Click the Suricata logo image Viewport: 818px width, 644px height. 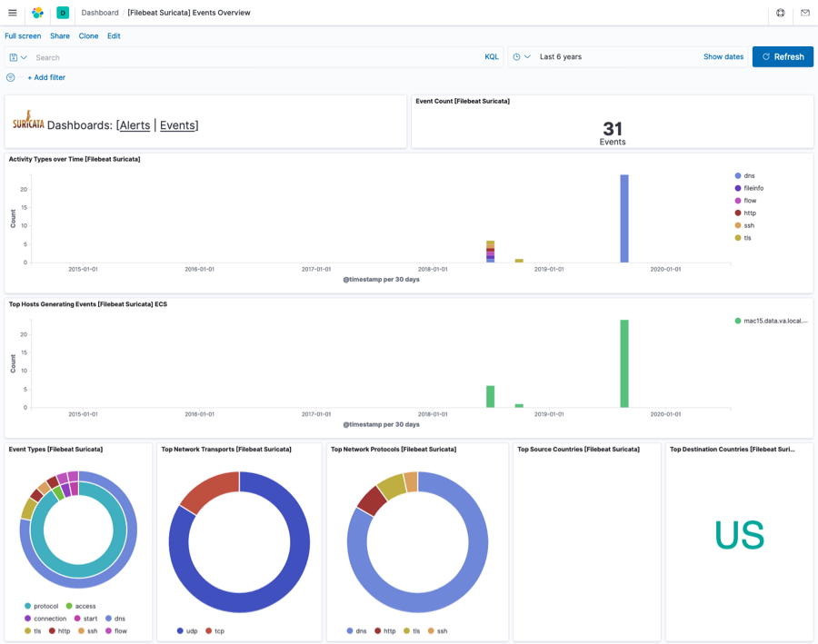(x=28, y=121)
